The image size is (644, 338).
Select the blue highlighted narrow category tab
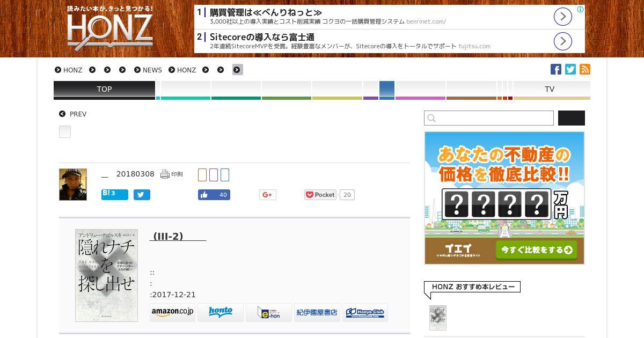pyautogui.click(x=387, y=90)
